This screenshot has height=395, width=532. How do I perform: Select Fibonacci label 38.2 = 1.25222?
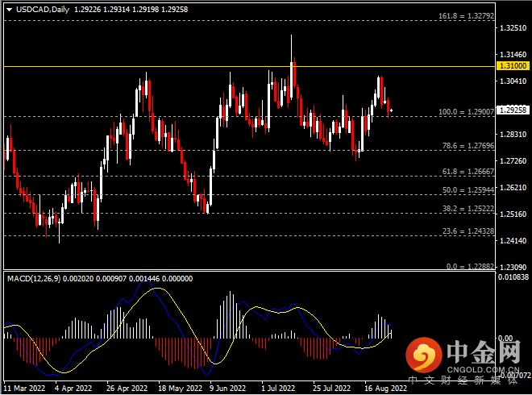(x=468, y=209)
